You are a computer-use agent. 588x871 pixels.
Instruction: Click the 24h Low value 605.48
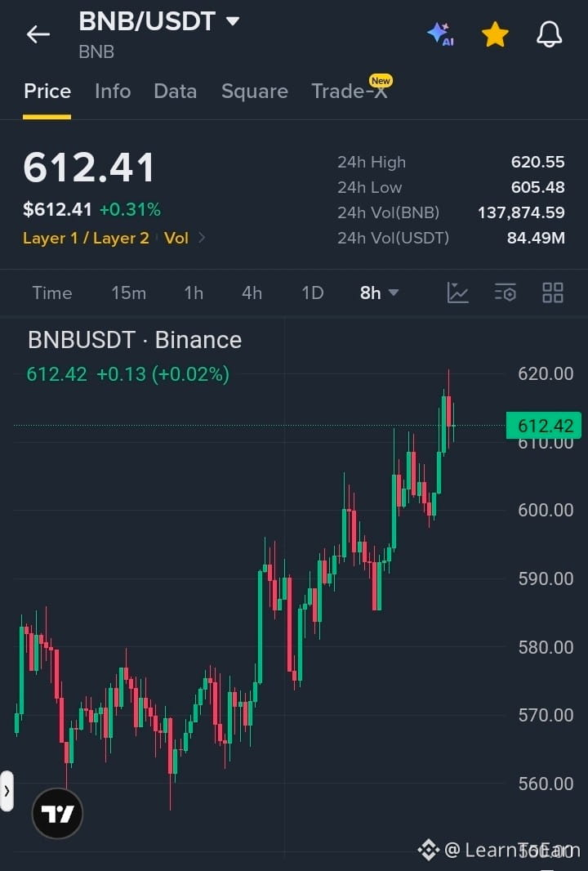[x=537, y=187]
